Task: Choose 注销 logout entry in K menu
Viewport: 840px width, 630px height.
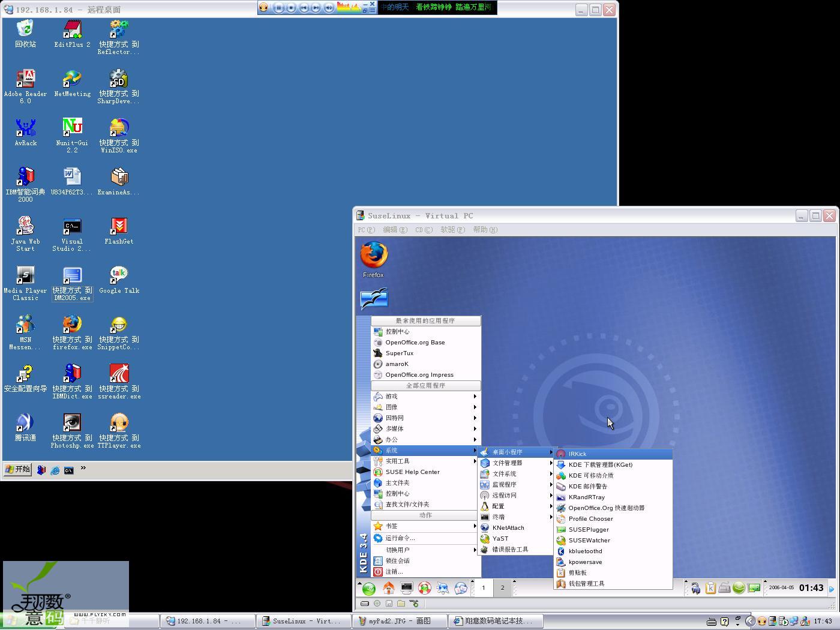Action: [x=425, y=572]
